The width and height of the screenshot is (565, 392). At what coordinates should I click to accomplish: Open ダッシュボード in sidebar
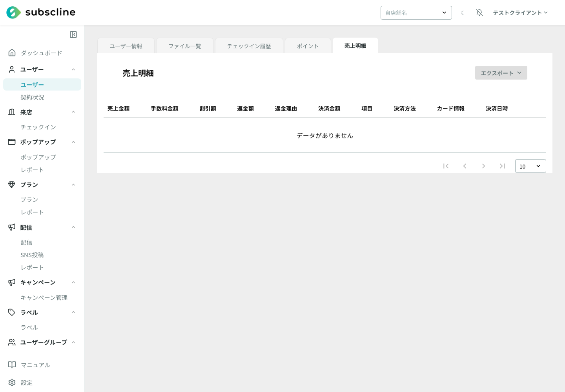tap(42, 53)
